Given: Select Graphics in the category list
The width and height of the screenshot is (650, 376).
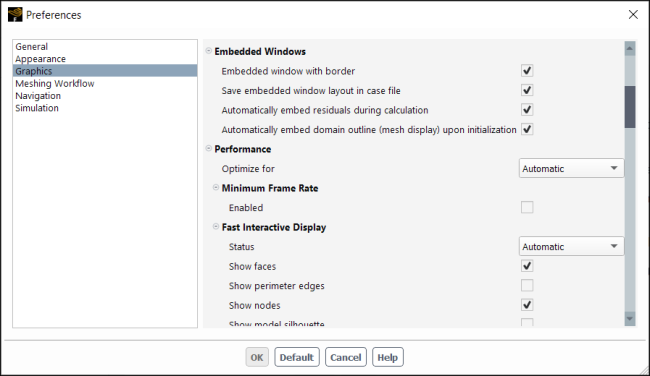Looking at the screenshot, I should click(x=105, y=71).
